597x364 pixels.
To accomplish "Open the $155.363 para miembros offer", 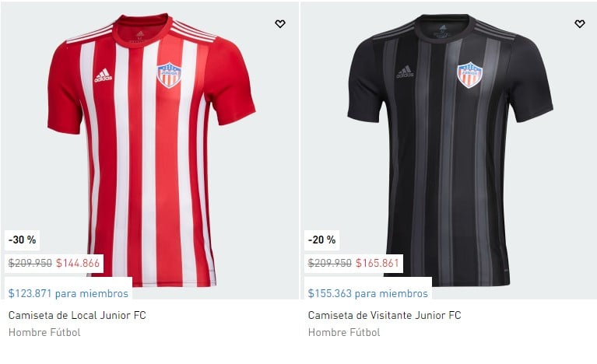I will (x=368, y=294).
